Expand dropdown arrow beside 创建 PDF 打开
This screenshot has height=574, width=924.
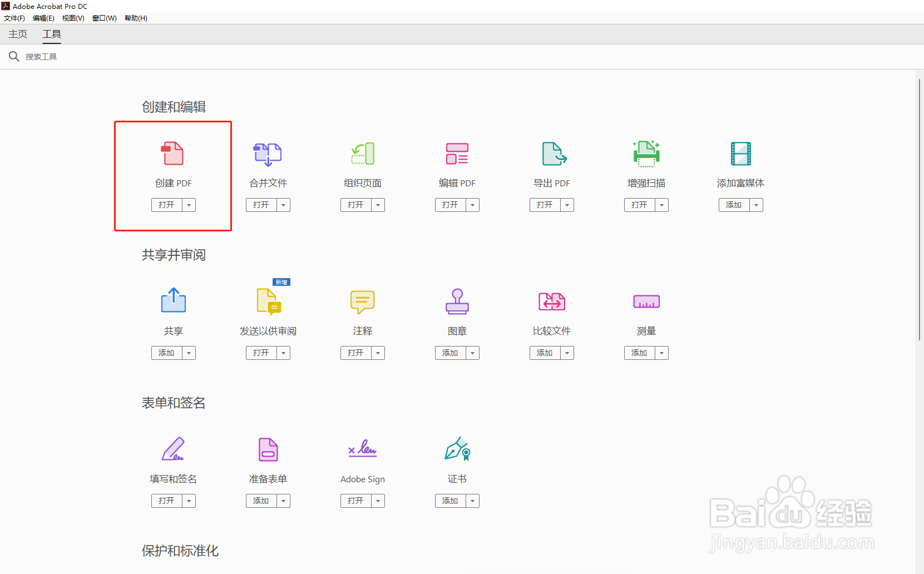pos(189,205)
